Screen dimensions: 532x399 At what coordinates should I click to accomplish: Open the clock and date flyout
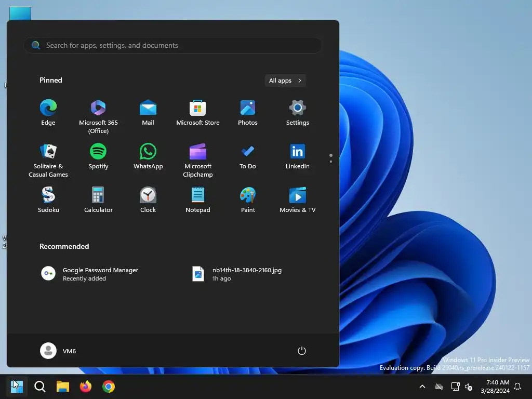click(x=495, y=387)
